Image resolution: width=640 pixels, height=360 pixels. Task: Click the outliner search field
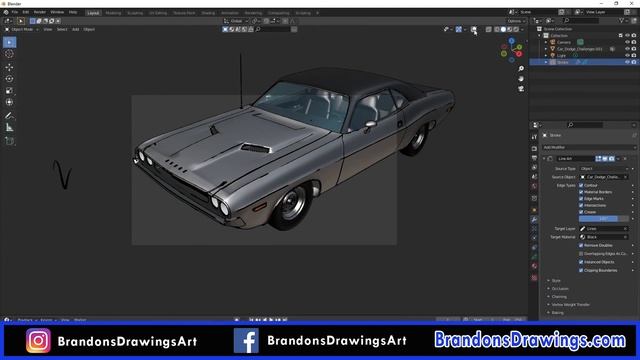(x=582, y=20)
